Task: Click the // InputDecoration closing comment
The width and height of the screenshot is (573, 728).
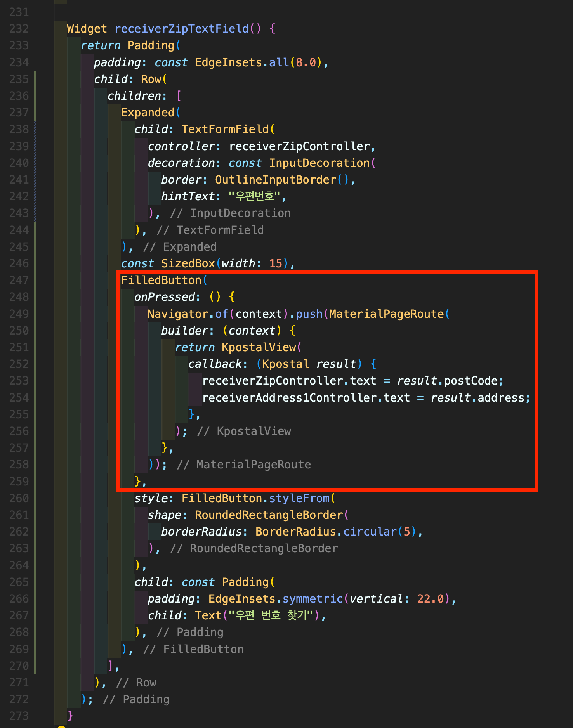Action: 231,213
